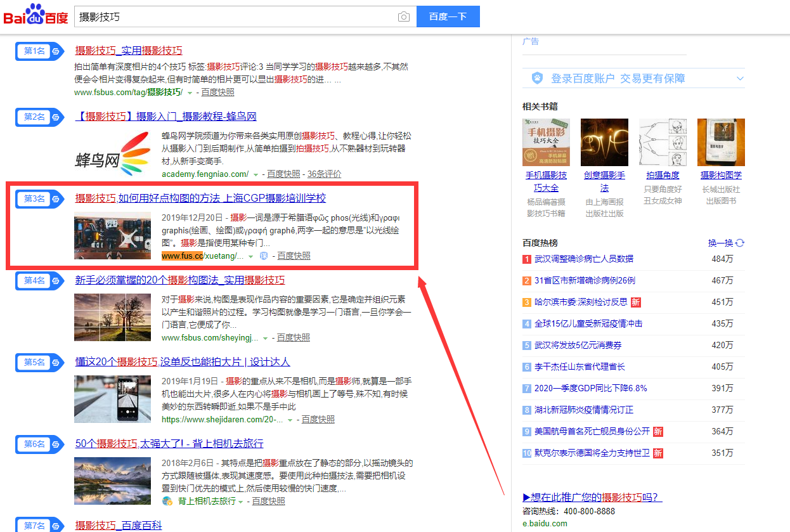This screenshot has height=532, width=790.
Task: Click the 手机摄影技巧大全 book cover
Action: click(546, 142)
